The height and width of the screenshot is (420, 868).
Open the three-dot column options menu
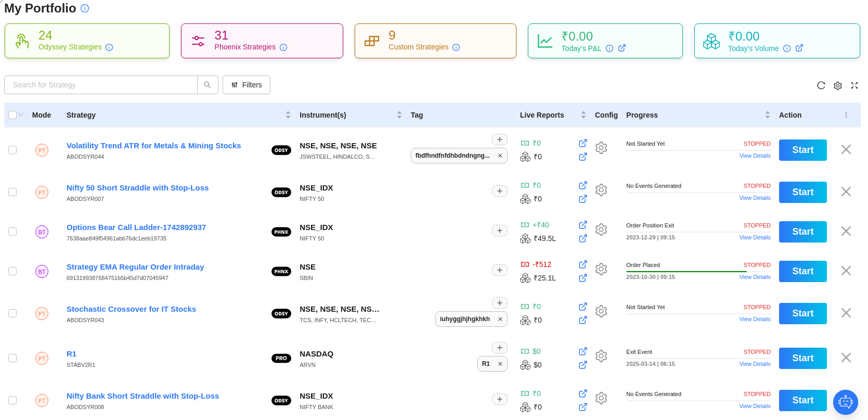846,115
